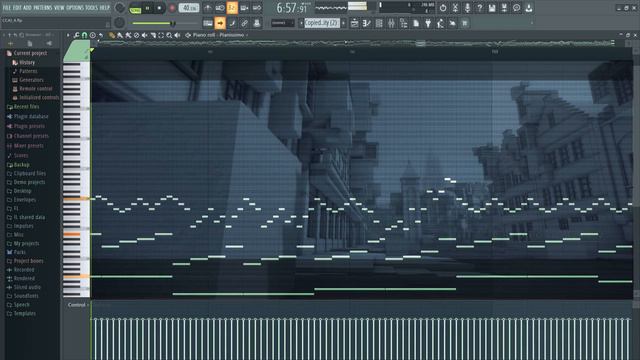Image resolution: width=640 pixels, height=360 pixels.
Task: Open the OPTIONS menu
Action: coord(75,8)
